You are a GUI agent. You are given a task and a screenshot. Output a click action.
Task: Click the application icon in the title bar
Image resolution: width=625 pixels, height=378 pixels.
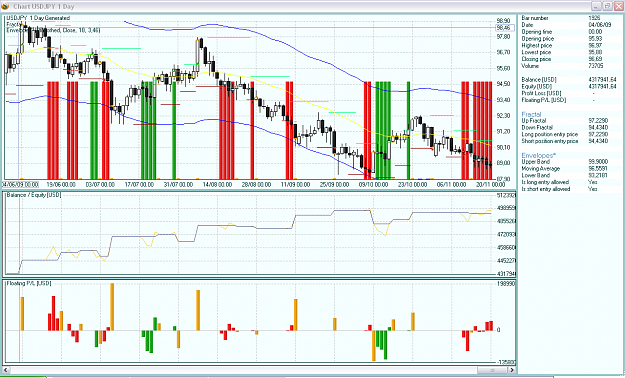pos(6,6)
